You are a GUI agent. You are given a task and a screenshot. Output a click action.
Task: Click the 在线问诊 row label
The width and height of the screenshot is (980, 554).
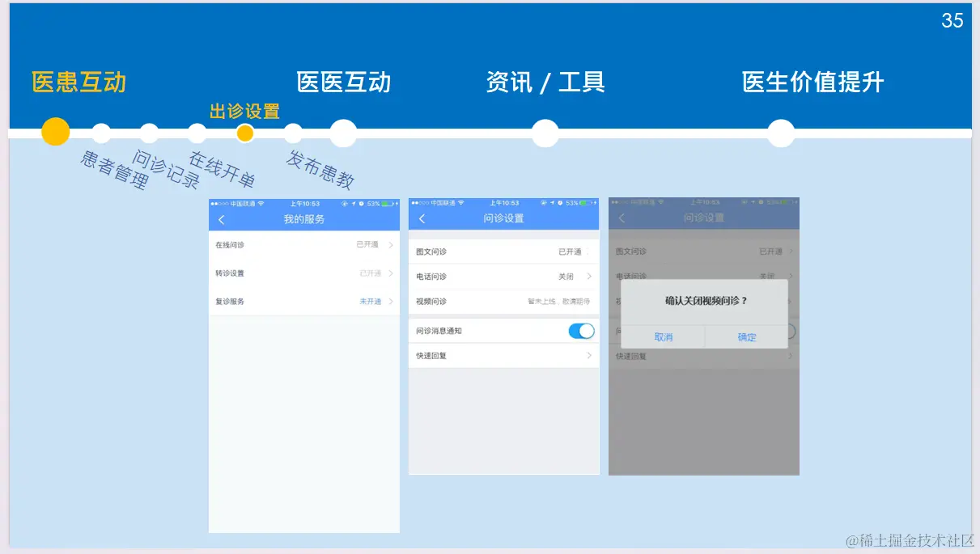(230, 245)
